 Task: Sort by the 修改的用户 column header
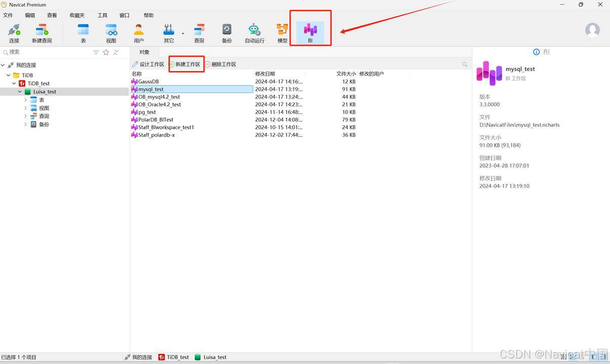383,74
